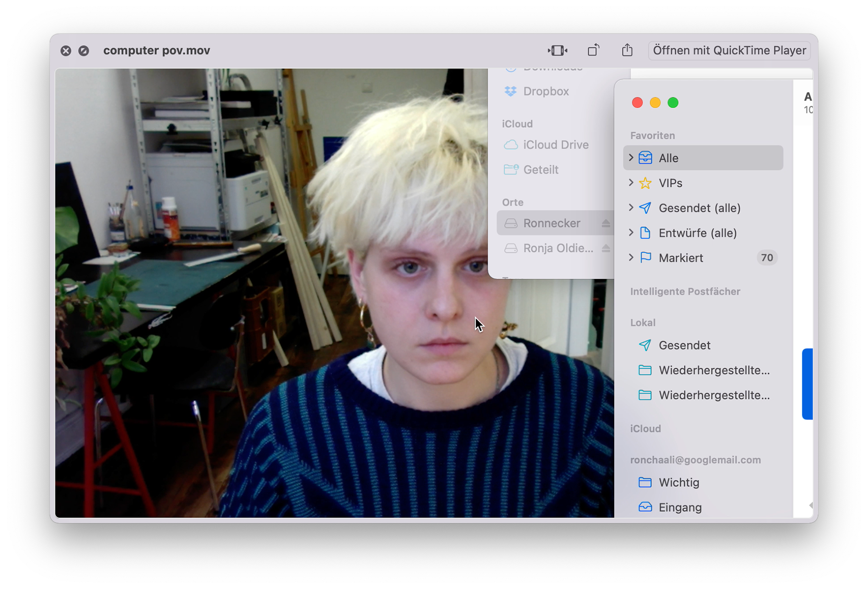
Task: Click local Gesendet paper plane icon
Action: pos(646,345)
